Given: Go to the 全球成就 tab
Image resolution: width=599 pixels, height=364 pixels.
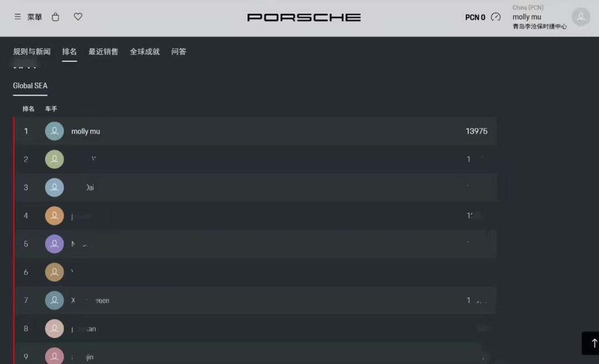Looking at the screenshot, I should [x=145, y=52].
